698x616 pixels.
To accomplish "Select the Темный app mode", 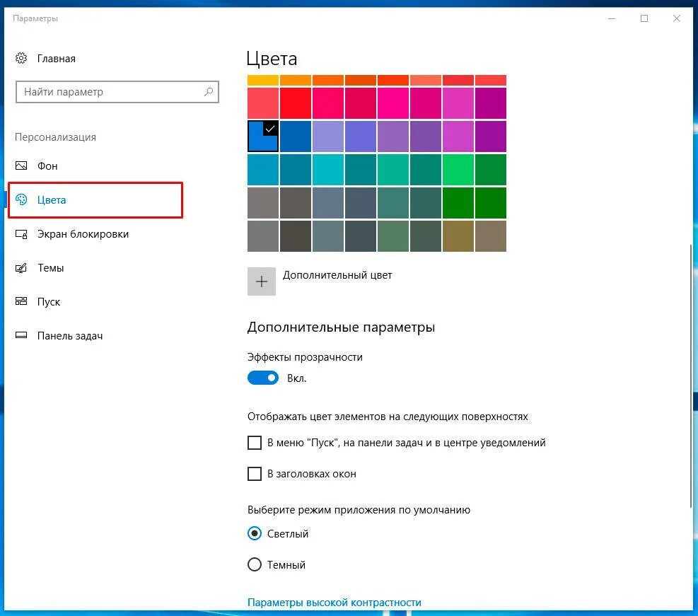I will 254,564.
